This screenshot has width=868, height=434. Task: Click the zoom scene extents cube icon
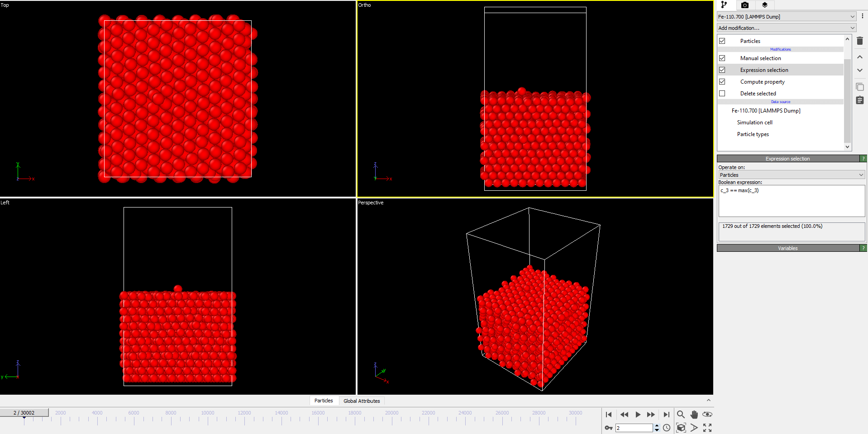pos(681,428)
